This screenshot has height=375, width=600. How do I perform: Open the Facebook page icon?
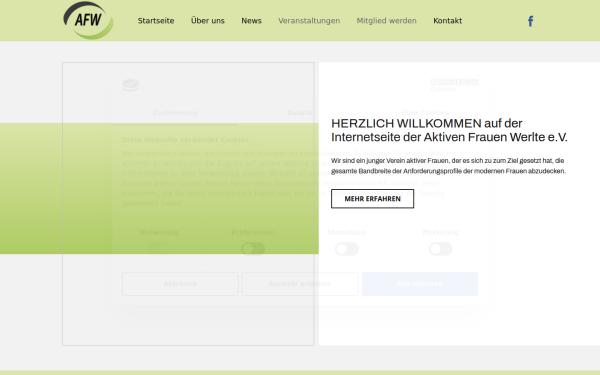(x=530, y=21)
